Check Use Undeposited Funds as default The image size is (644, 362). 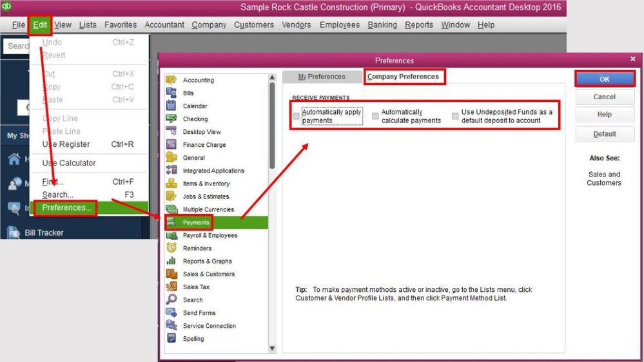coord(455,116)
